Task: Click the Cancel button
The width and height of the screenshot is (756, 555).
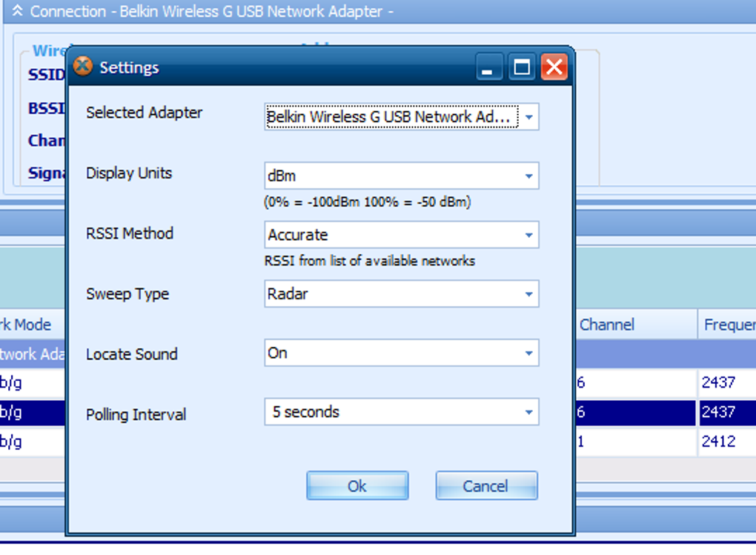Action: [486, 485]
